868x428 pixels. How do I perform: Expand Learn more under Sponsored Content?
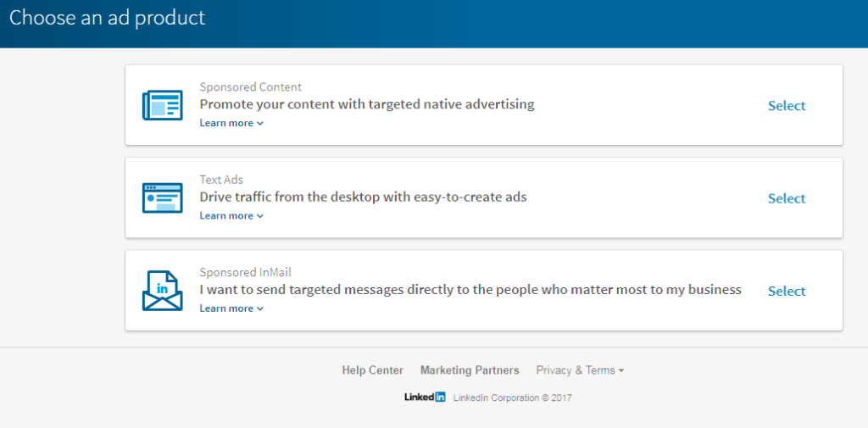coord(231,123)
